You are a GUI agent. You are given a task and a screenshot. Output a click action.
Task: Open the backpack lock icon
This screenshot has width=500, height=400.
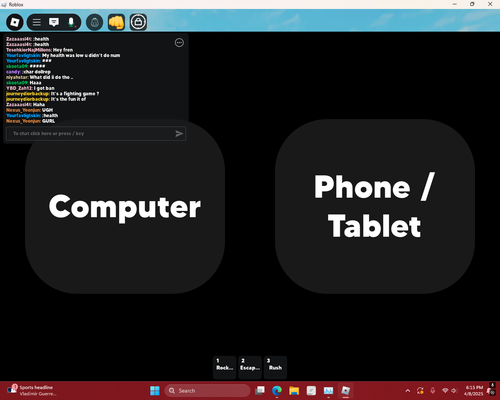pyautogui.click(x=138, y=22)
